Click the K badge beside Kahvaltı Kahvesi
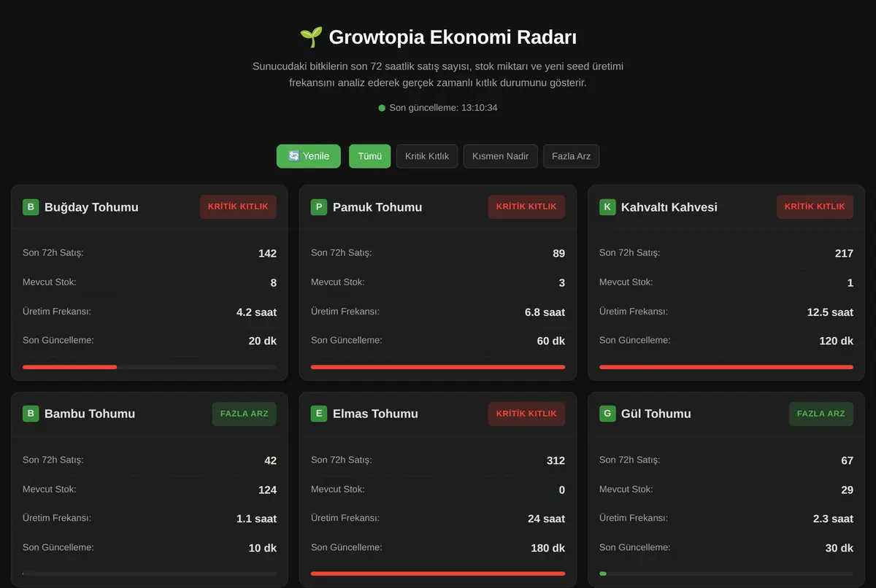The width and height of the screenshot is (876, 588). tap(607, 207)
